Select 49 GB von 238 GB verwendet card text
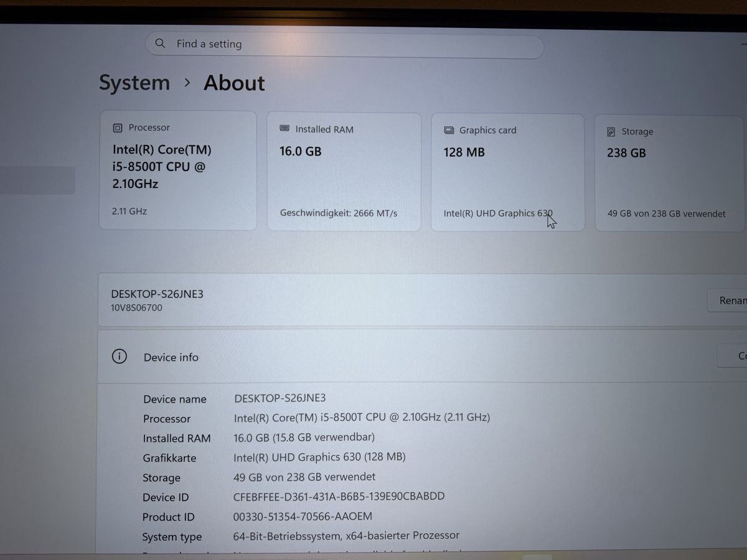747x560 pixels. (x=667, y=213)
